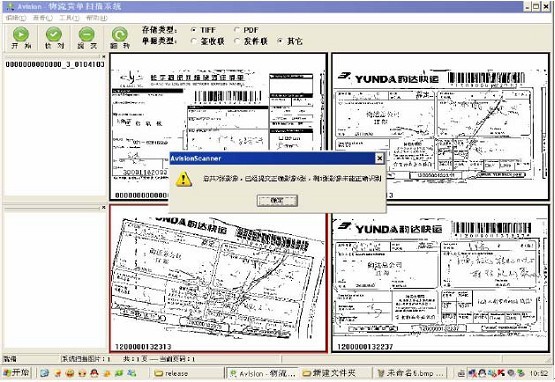Select PDF storage type radio button
The height and width of the screenshot is (382, 555).
pos(237,30)
